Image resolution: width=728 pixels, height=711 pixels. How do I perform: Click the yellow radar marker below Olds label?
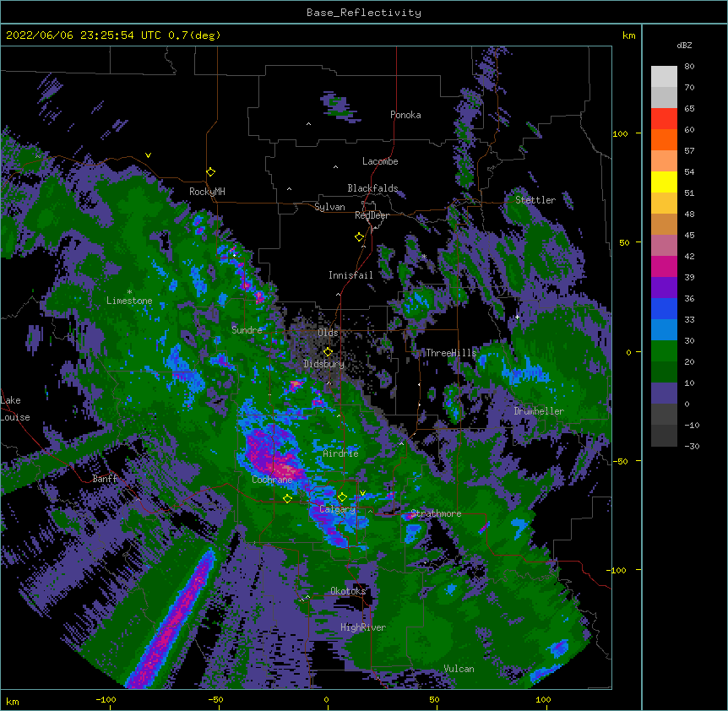[328, 352]
